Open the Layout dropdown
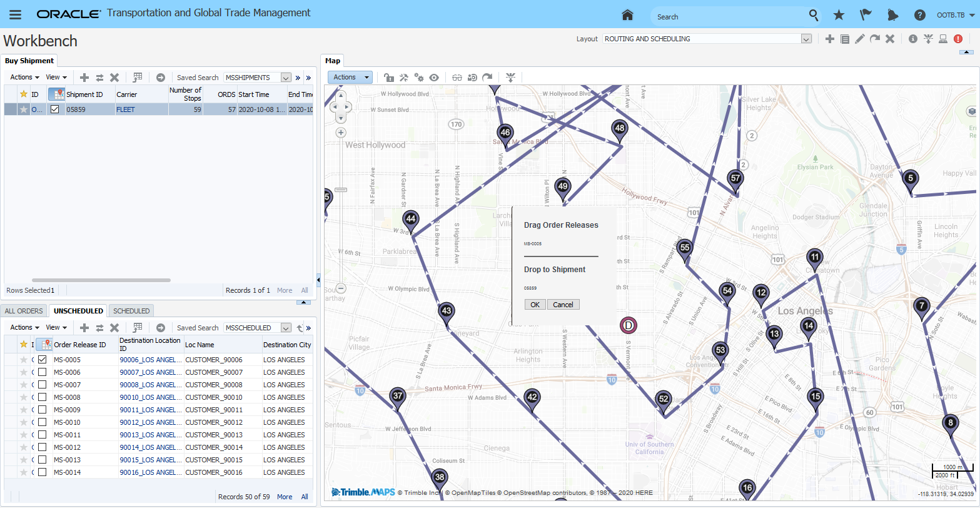Image resolution: width=980 pixels, height=508 pixels. 806,39
